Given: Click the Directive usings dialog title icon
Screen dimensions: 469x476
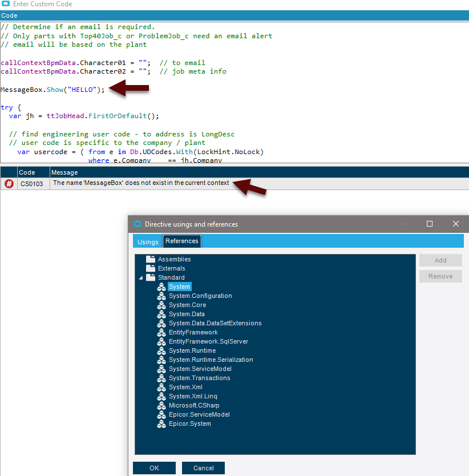Looking at the screenshot, I should tap(138, 224).
